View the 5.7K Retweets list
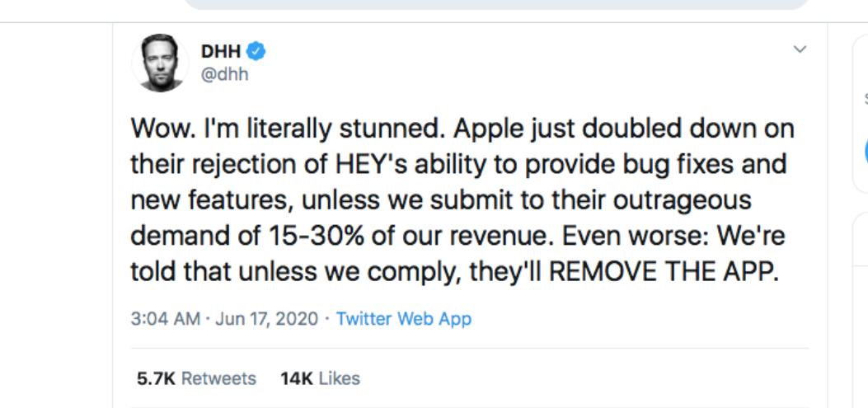The width and height of the screenshot is (868, 408). (x=193, y=378)
